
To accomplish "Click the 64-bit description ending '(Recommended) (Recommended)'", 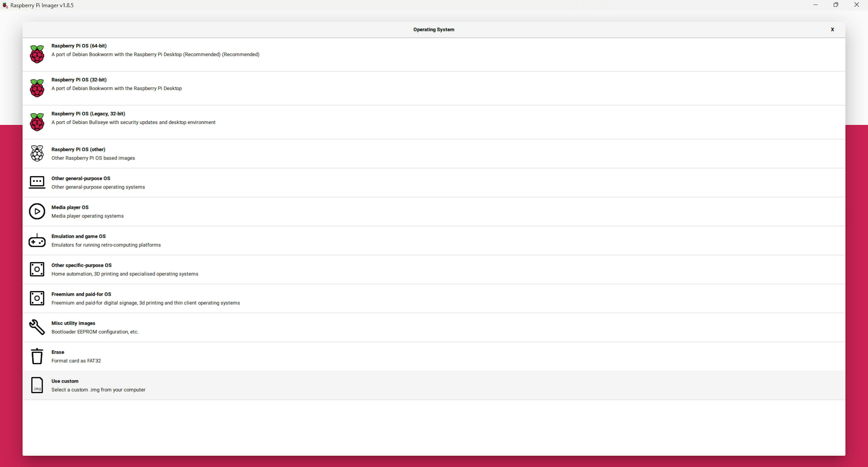I will pos(155,55).
